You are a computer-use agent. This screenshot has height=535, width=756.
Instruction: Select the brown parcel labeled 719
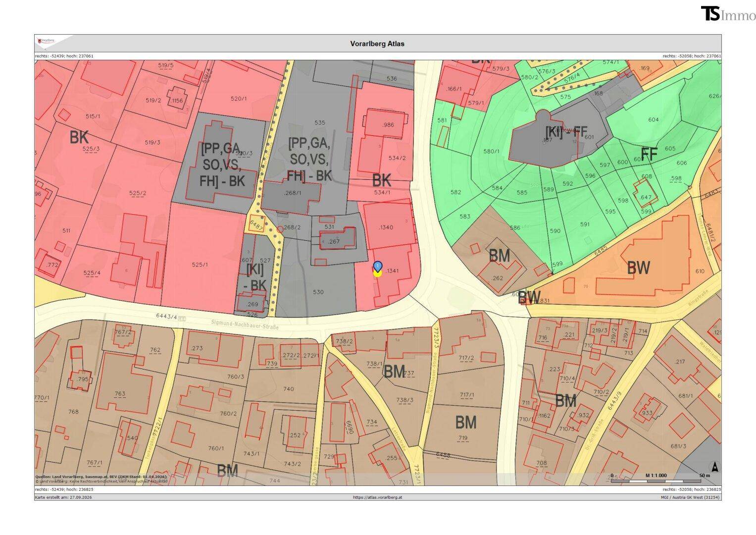pos(463,438)
